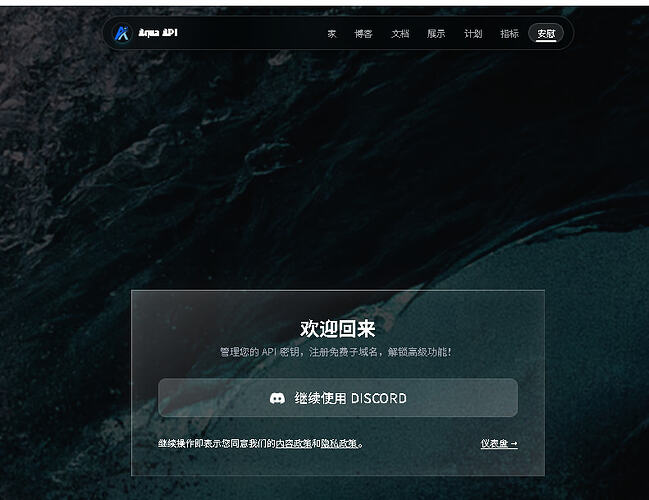
Task: Open the 隐私政策 privacy policy link
Action: [x=339, y=444]
